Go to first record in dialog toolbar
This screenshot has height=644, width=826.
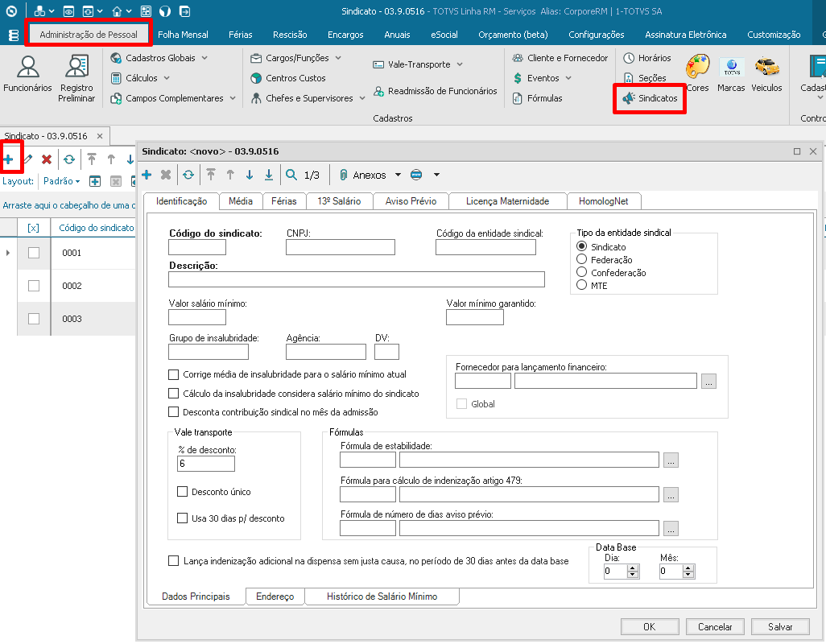[211, 175]
